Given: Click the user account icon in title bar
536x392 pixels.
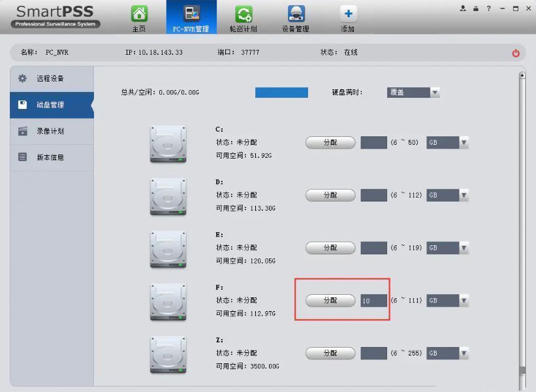Looking at the screenshot, I should (x=462, y=8).
